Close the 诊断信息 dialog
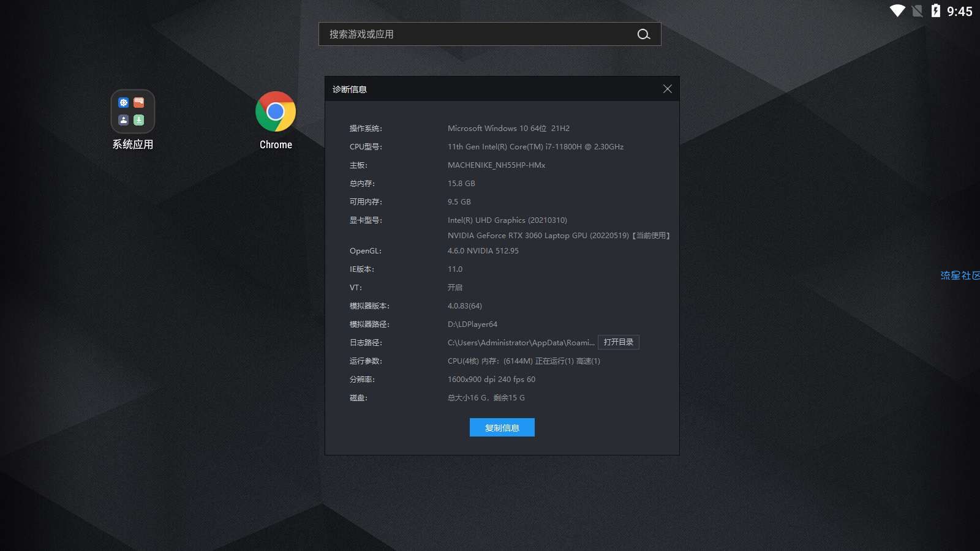 (668, 89)
